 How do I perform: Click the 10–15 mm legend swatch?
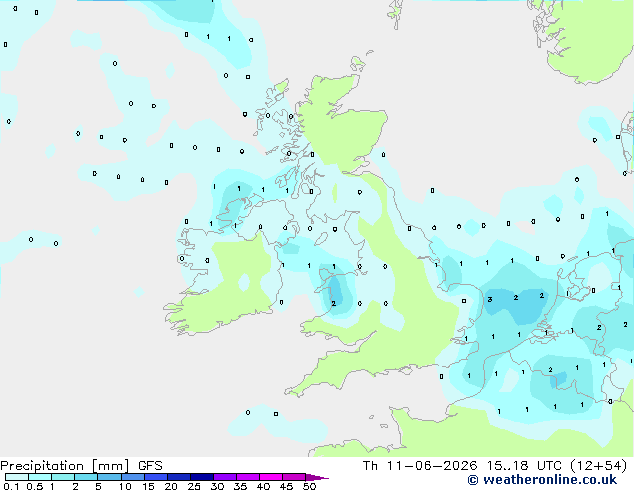coord(133,477)
